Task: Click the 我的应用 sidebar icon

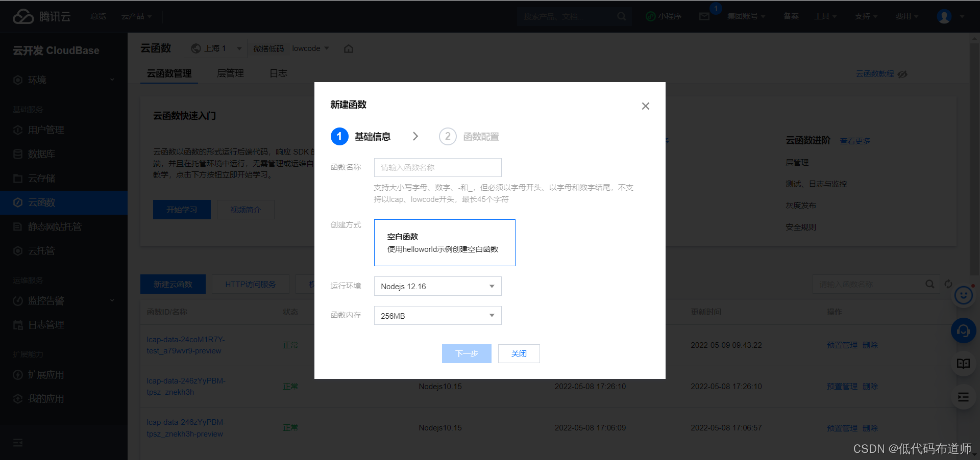Action: tap(18, 399)
